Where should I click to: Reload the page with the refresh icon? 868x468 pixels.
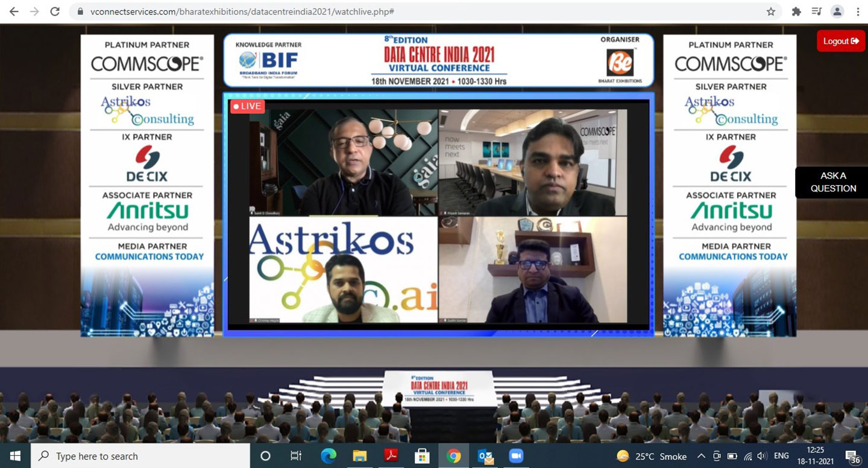[x=55, y=11]
